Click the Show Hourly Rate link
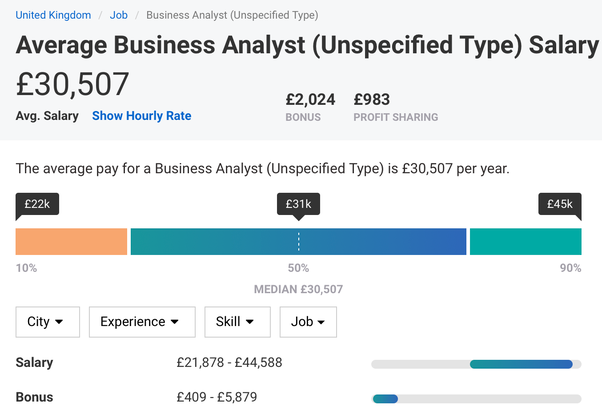The image size is (602, 414). pyautogui.click(x=141, y=116)
